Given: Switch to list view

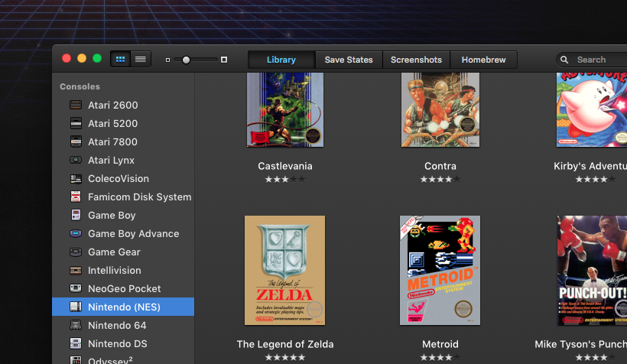Looking at the screenshot, I should (140, 59).
